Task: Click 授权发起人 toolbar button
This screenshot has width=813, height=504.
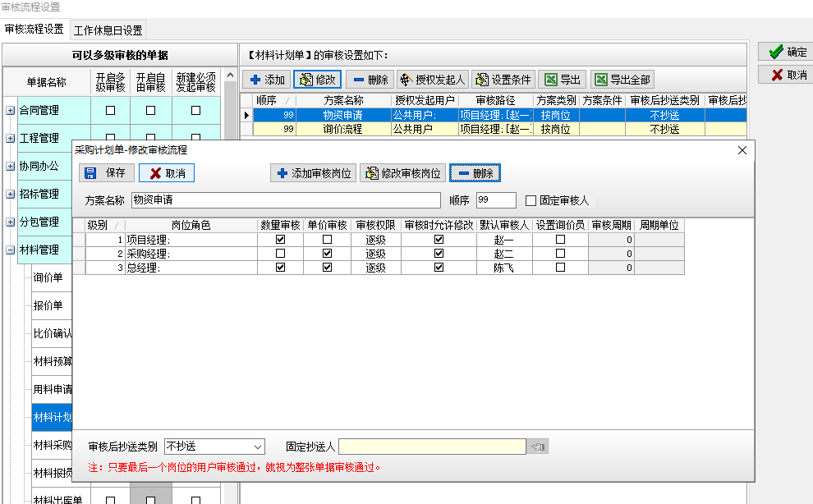Action: (432, 80)
